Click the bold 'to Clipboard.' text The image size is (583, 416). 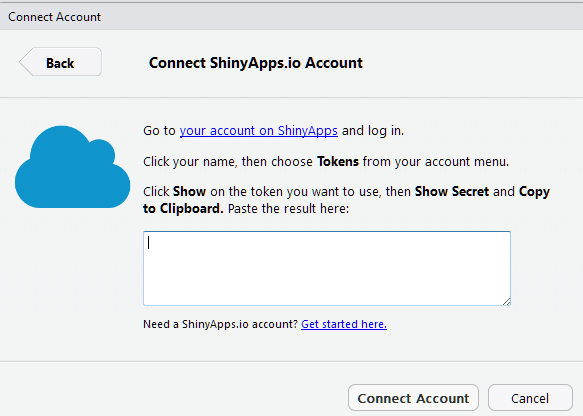tap(183, 209)
